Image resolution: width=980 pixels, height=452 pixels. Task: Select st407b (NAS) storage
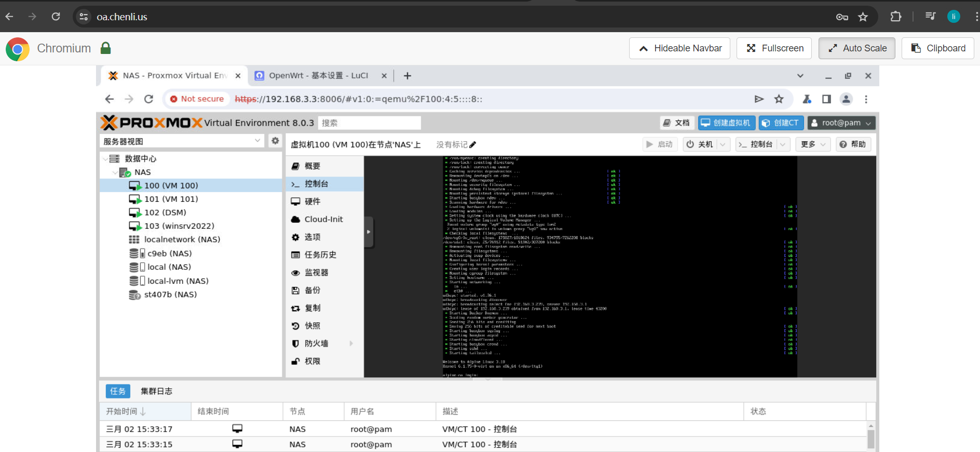pos(190,294)
